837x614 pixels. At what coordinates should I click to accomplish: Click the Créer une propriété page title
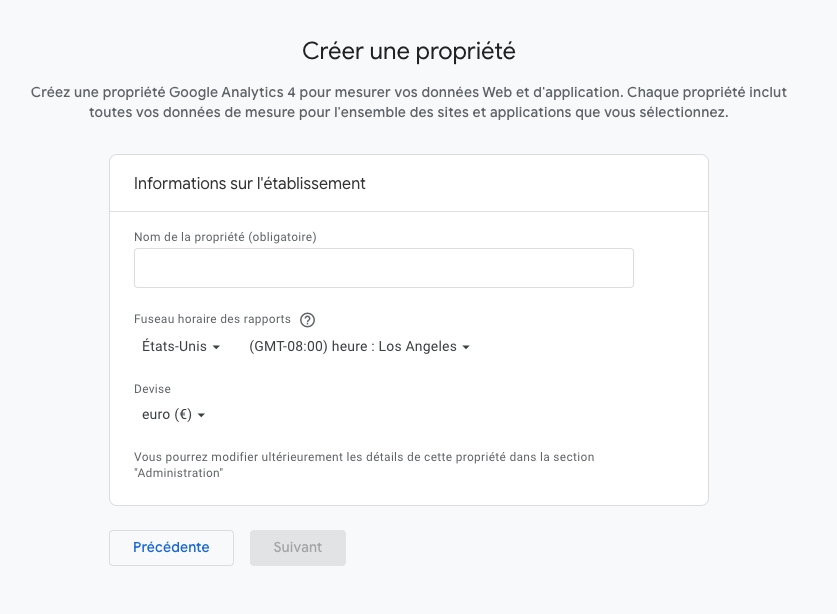tap(408, 51)
